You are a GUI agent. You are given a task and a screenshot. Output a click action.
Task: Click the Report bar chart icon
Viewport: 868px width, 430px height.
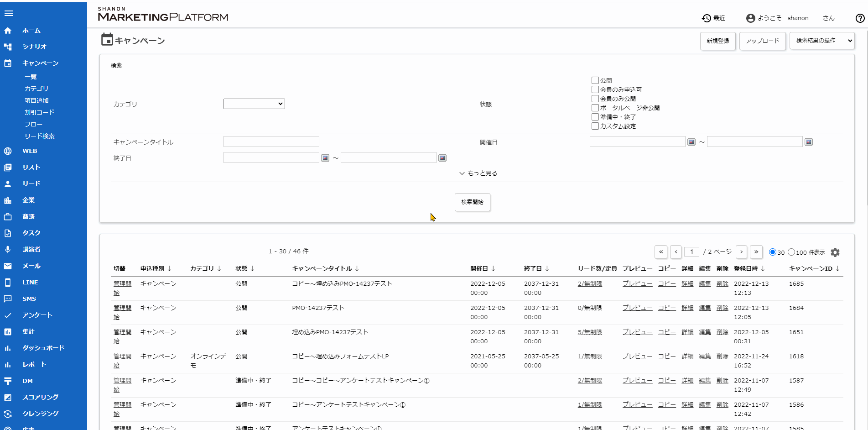tap(8, 365)
